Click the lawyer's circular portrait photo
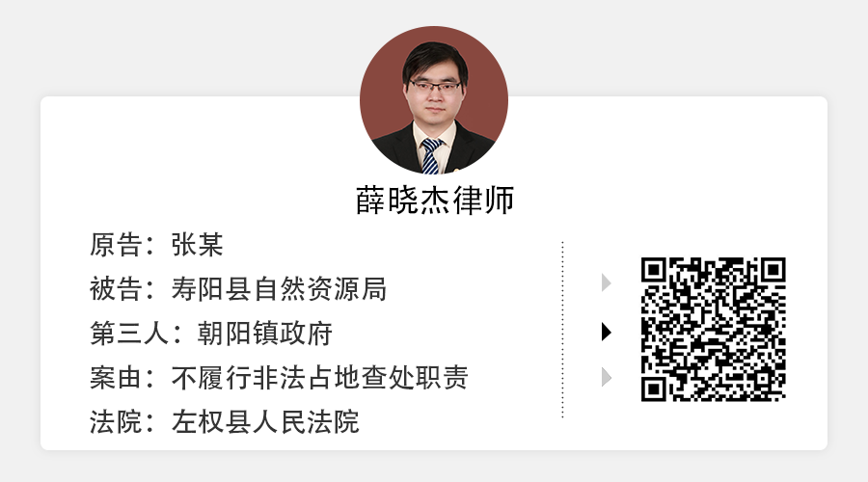This screenshot has height=482, width=868. click(x=434, y=100)
